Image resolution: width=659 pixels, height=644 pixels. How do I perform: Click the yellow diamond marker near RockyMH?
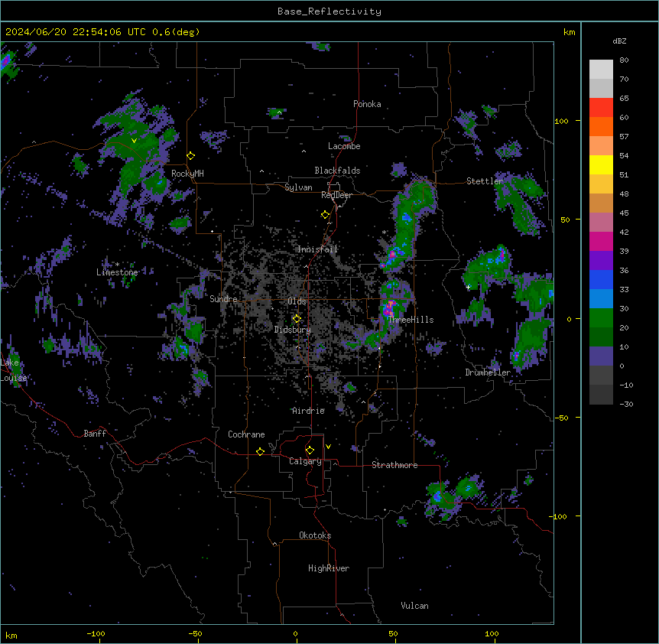(x=191, y=156)
